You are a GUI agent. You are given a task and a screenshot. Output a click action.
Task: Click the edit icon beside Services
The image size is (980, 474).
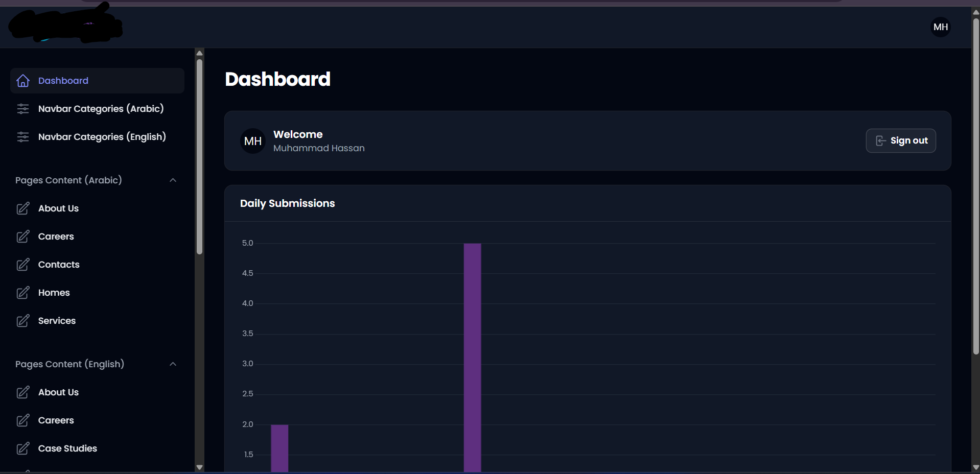23,321
